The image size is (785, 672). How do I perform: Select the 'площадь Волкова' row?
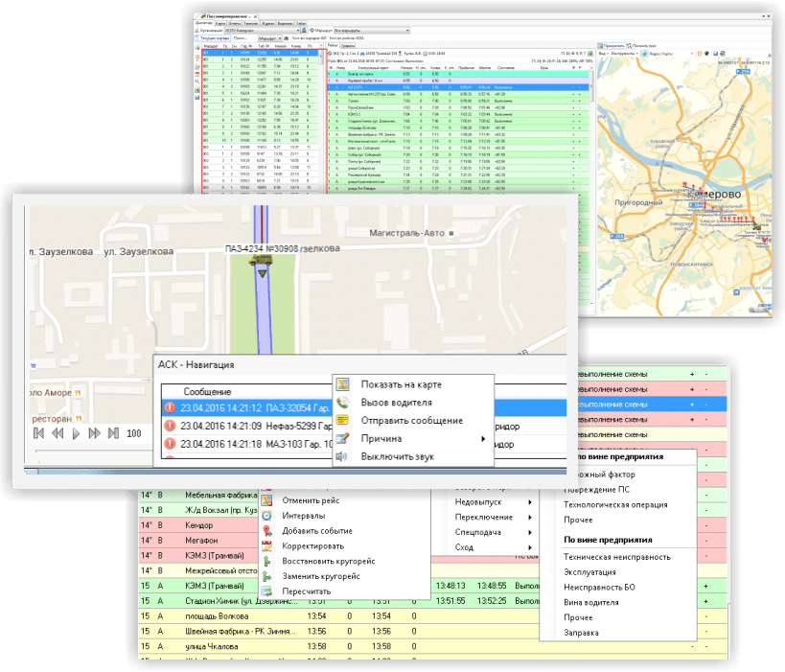pos(433,616)
